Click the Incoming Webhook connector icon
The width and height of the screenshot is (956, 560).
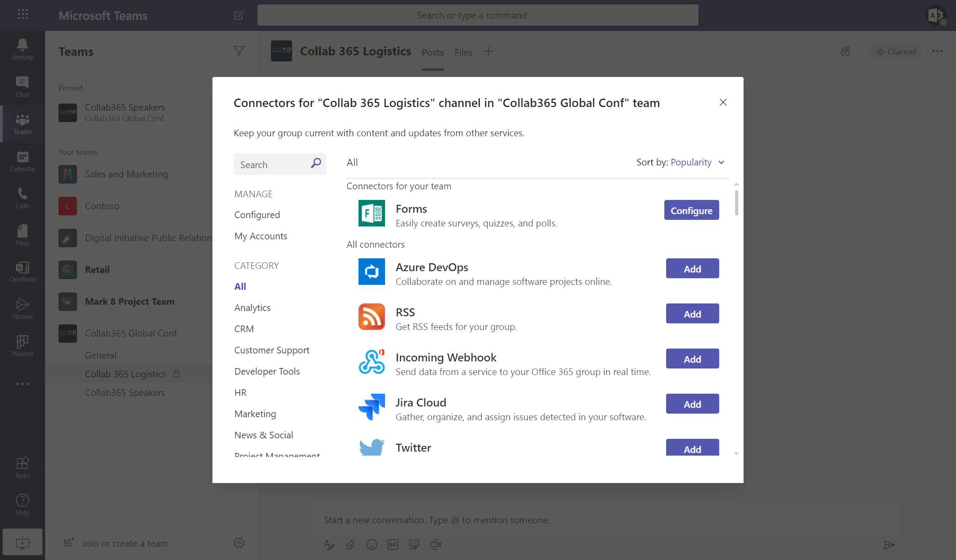point(372,362)
